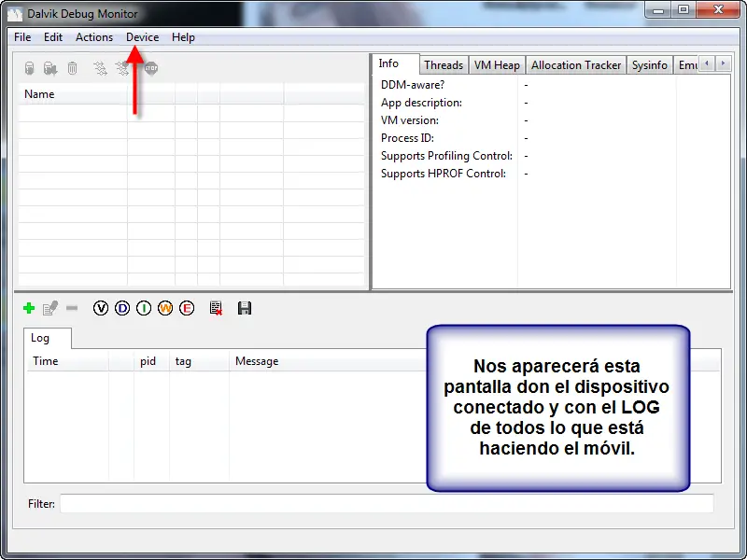This screenshot has height=560, width=747.
Task: Select the "VM version:" info row
Action: [551, 120]
